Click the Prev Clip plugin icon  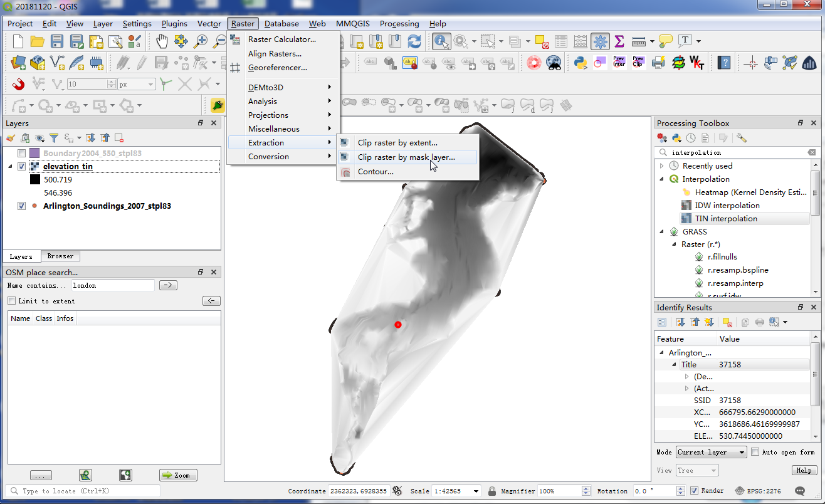[x=638, y=63]
